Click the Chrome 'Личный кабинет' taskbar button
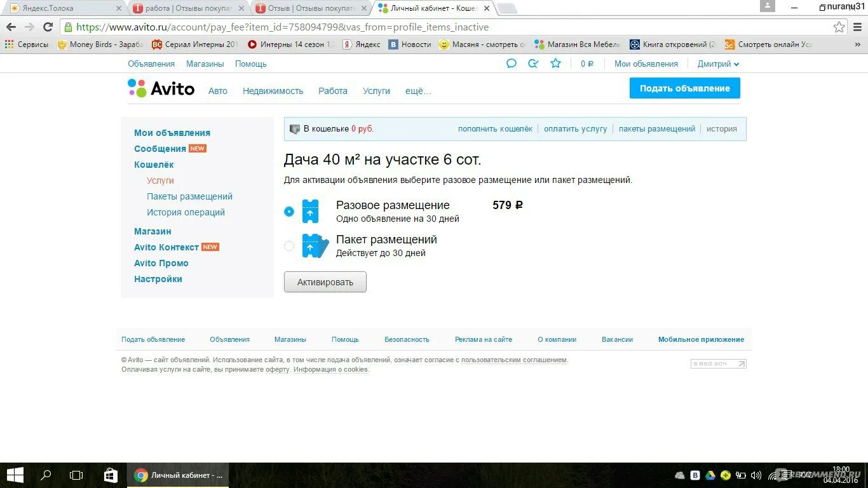868x488 pixels. [x=179, y=475]
